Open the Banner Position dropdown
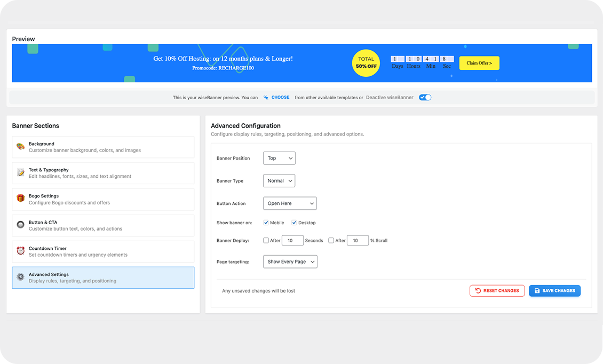 pyautogui.click(x=279, y=158)
